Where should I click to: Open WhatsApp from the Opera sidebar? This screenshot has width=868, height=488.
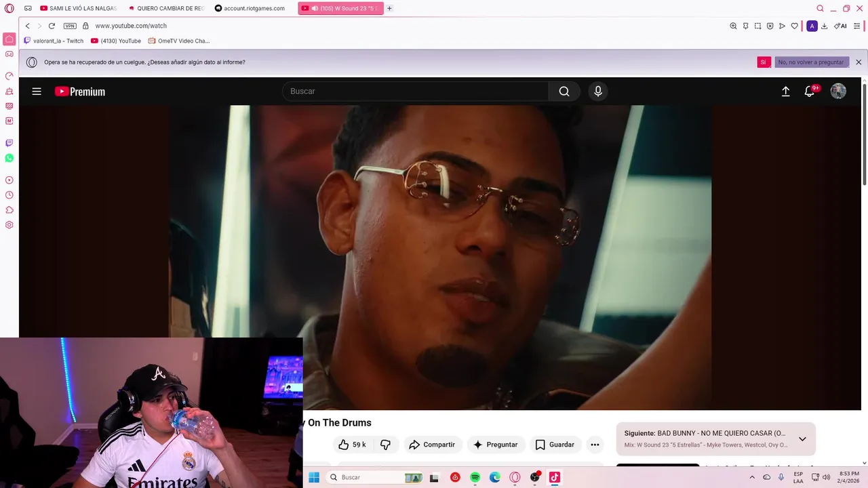9,158
